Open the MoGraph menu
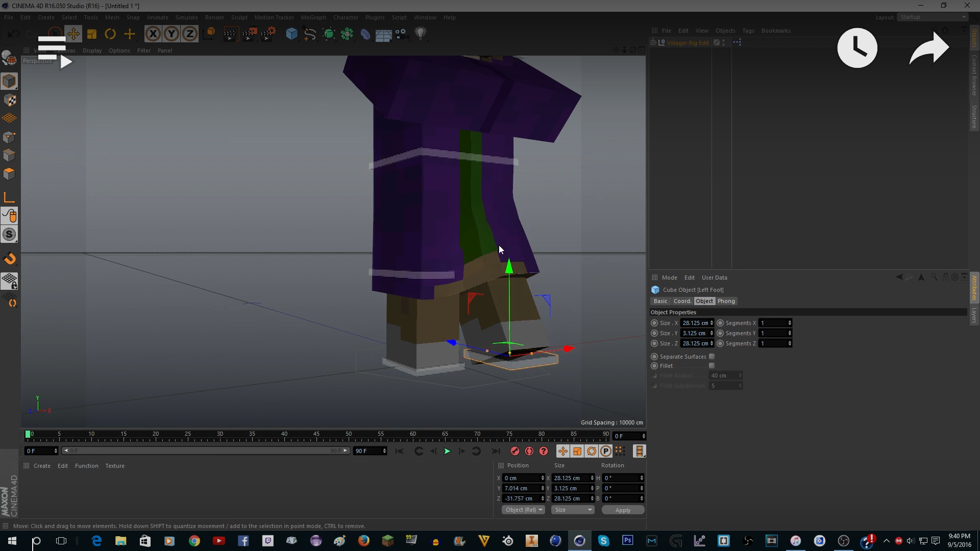Viewport: 980px width, 551px height. pos(313,17)
